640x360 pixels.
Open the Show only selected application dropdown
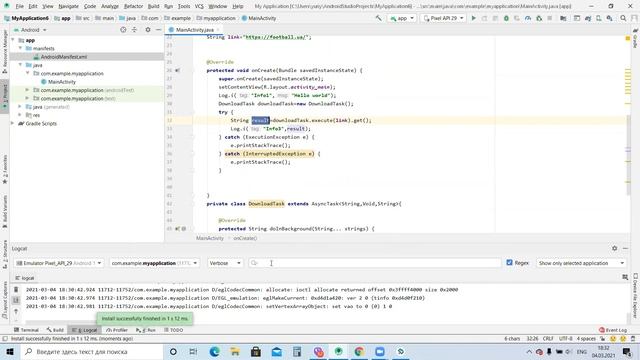(x=581, y=263)
